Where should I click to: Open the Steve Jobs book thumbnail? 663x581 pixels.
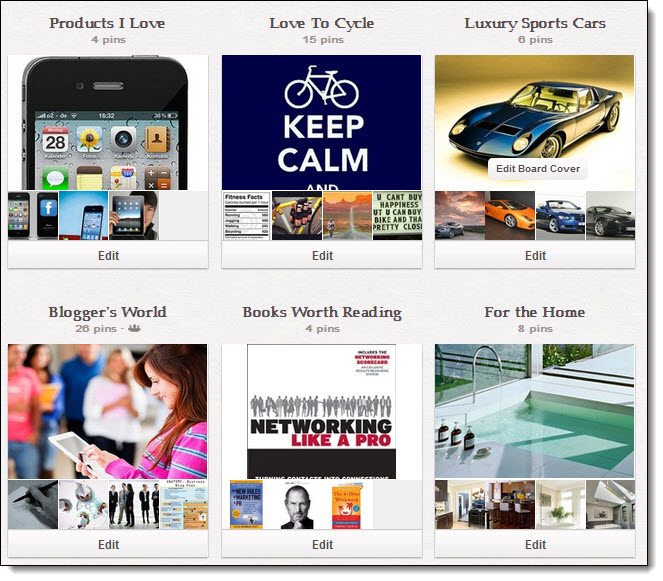[297, 504]
